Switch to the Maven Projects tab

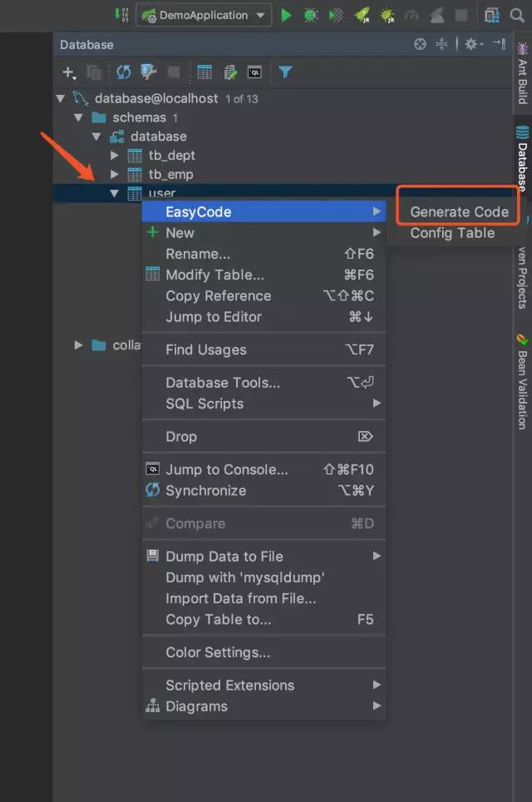523,275
